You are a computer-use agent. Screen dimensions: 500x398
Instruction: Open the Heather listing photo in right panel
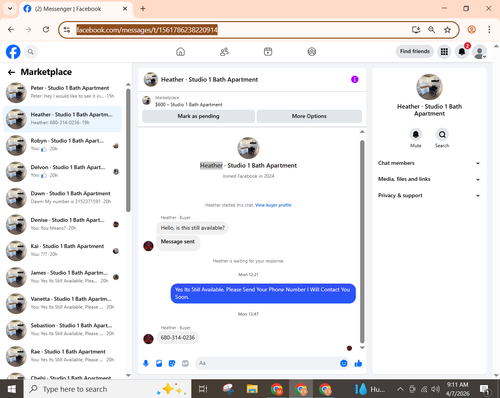pyautogui.click(x=429, y=87)
